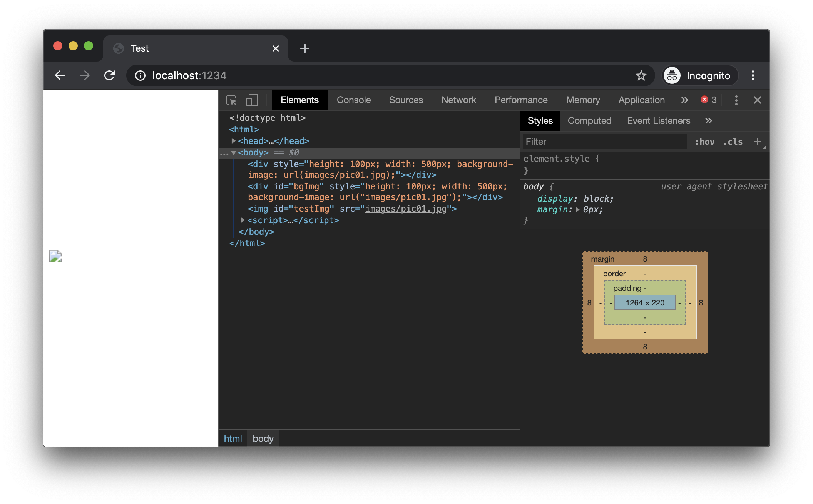
Task: Open the DevTools customize menu dots
Action: (736, 100)
